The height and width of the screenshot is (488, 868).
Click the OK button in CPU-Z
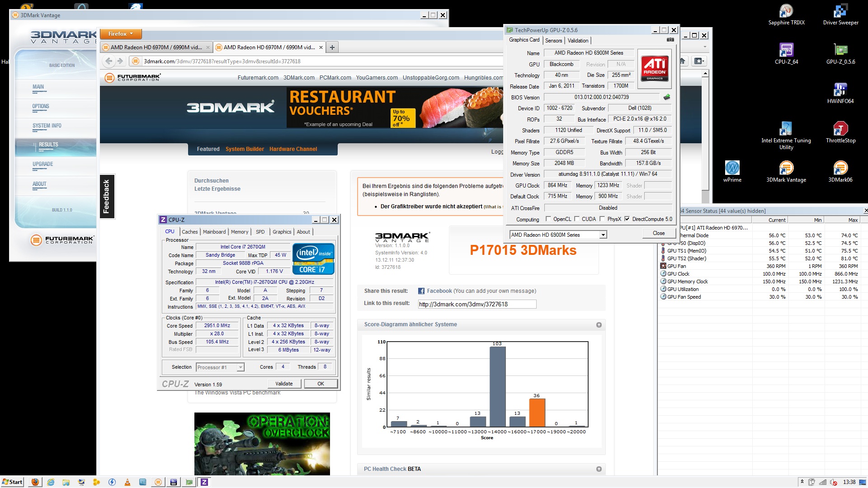[x=321, y=384]
